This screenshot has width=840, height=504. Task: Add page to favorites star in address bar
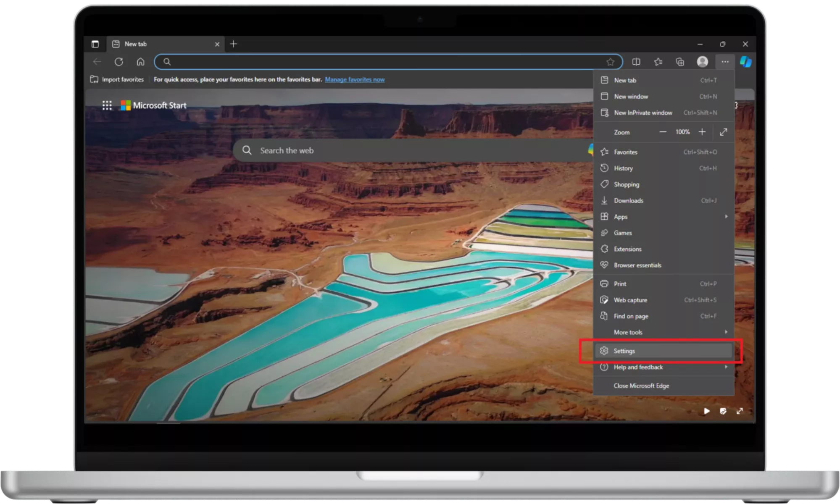click(610, 62)
